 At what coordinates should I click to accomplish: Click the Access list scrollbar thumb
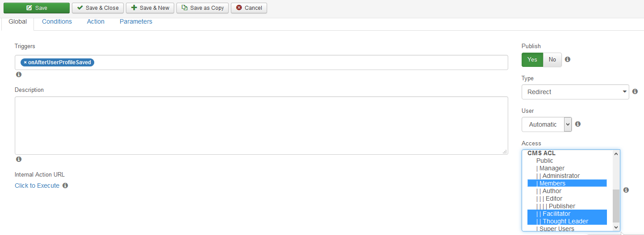pos(616,206)
